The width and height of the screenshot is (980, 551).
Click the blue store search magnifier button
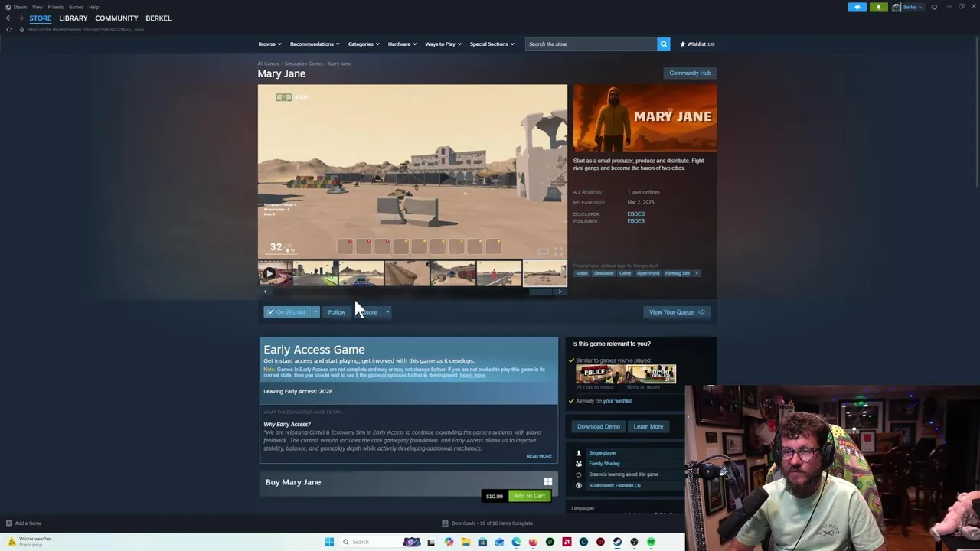664,44
